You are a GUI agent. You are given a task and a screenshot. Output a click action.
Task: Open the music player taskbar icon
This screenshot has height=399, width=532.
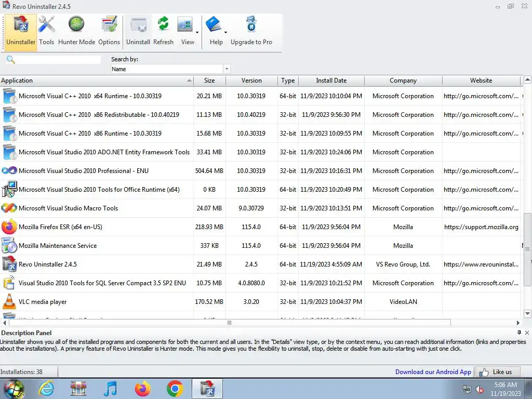(x=111, y=389)
